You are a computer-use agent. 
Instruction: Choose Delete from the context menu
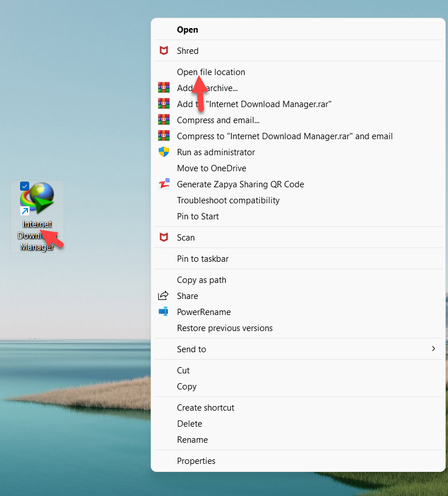coord(189,424)
